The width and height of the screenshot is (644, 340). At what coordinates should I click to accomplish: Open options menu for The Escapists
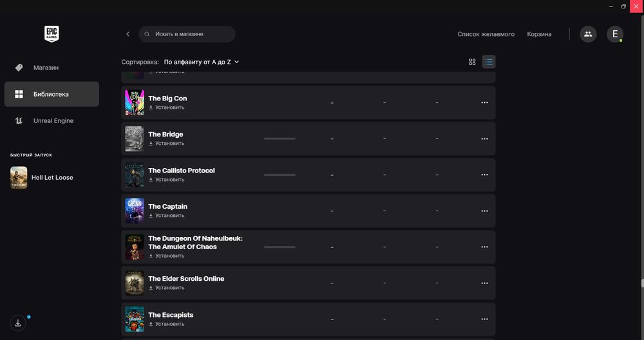coord(484,319)
